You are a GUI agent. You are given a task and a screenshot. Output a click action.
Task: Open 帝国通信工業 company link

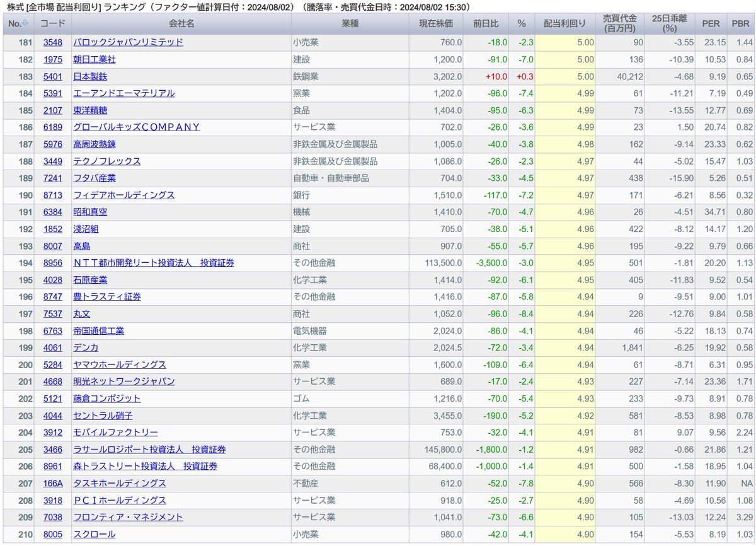[x=99, y=331]
